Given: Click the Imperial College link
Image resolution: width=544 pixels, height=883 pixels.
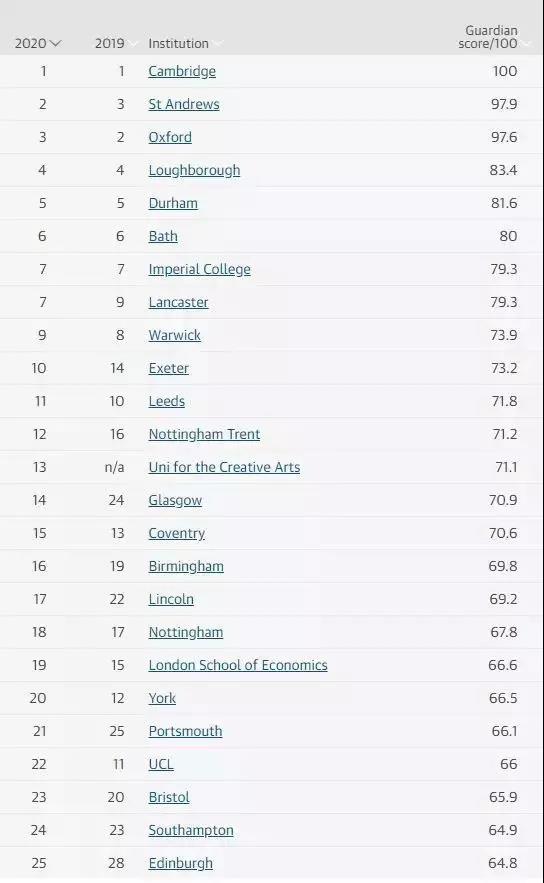Looking at the screenshot, I should pyautogui.click(x=199, y=270).
